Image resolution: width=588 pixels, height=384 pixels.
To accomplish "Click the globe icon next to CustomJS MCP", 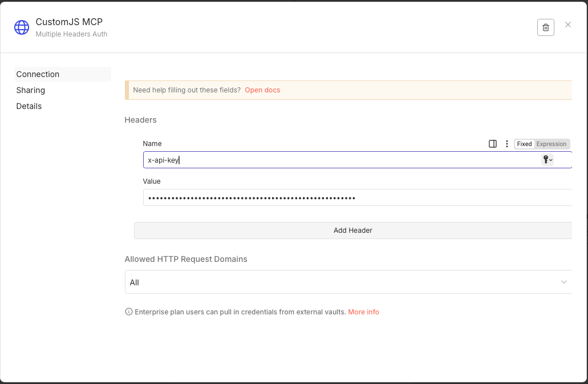I will tap(21, 27).
